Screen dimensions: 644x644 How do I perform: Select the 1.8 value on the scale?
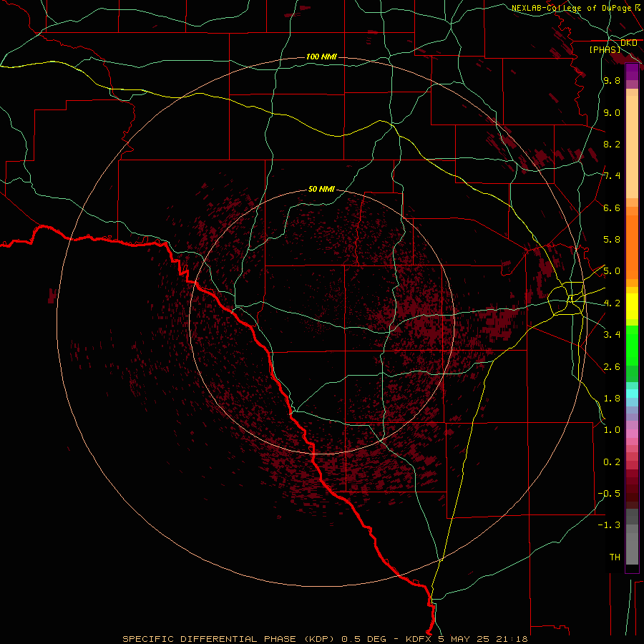point(612,399)
